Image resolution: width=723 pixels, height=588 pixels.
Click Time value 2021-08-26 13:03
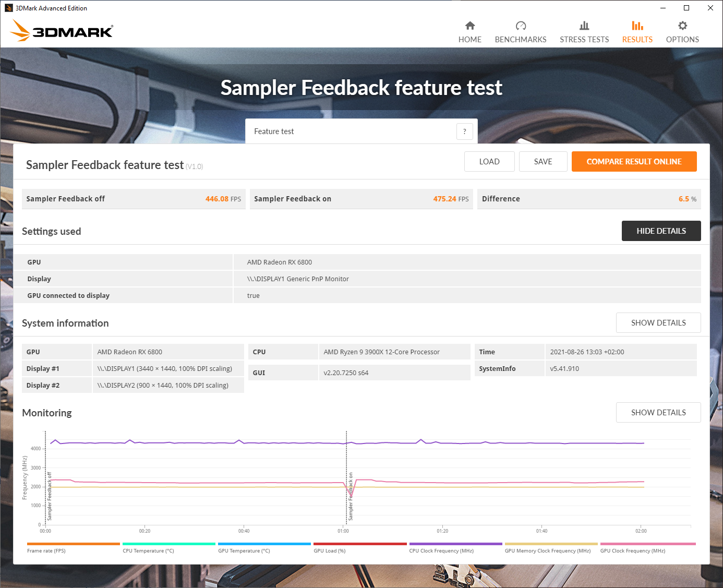pyautogui.click(x=587, y=352)
